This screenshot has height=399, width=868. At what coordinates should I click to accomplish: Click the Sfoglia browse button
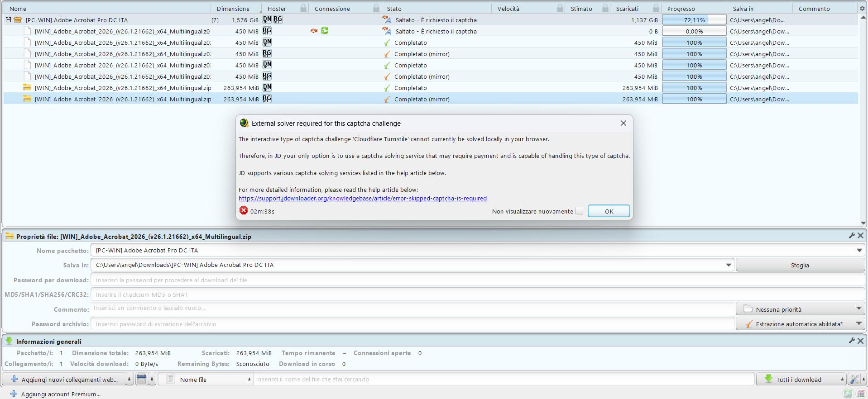[x=800, y=265]
